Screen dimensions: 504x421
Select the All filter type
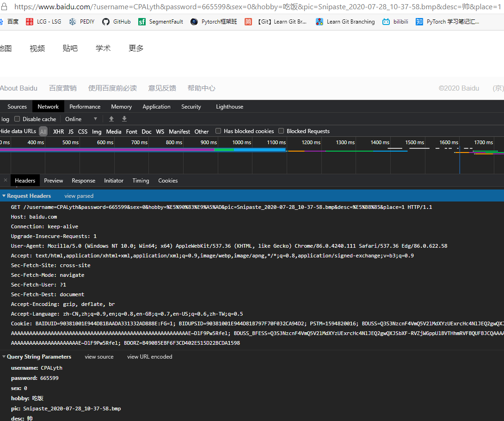tap(43, 131)
